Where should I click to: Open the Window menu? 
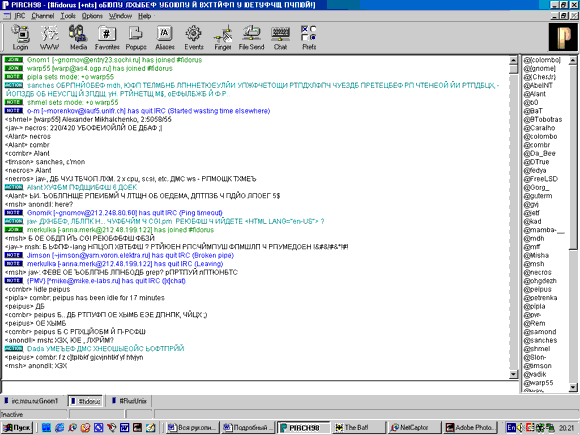(x=120, y=16)
